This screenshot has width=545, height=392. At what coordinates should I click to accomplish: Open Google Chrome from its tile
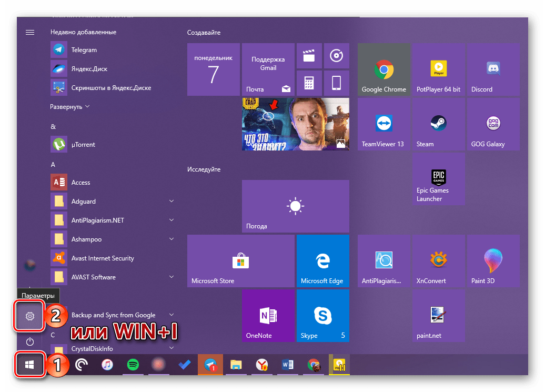[383, 69]
